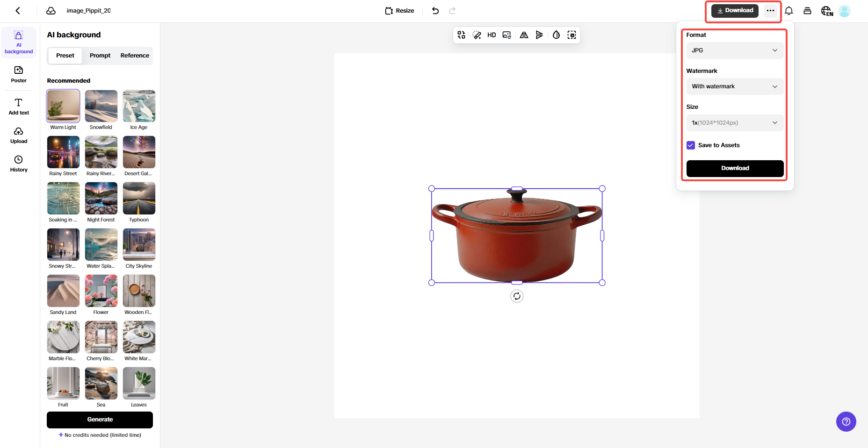Switch to the Prompt tab
The image size is (868, 448).
[100, 56]
